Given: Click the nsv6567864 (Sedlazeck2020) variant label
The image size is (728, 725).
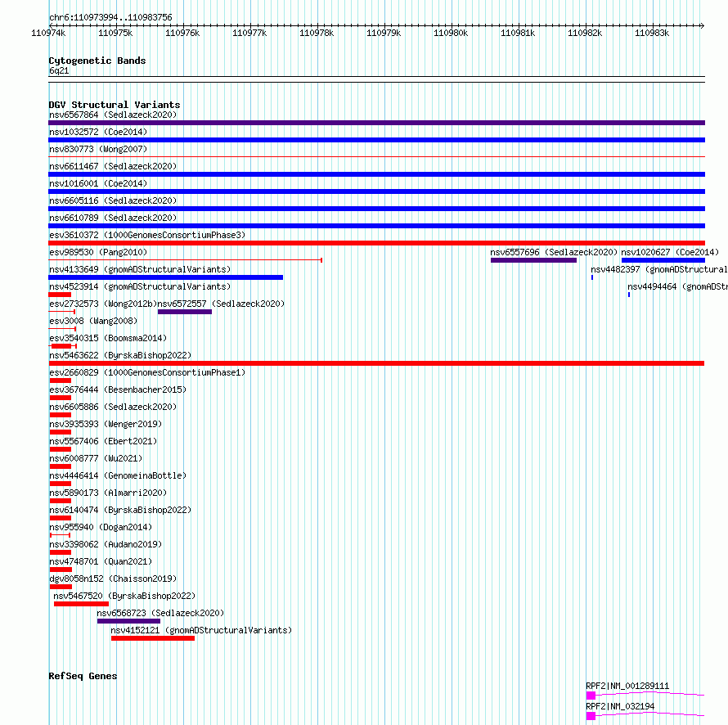Looking at the screenshot, I should (x=113, y=115).
